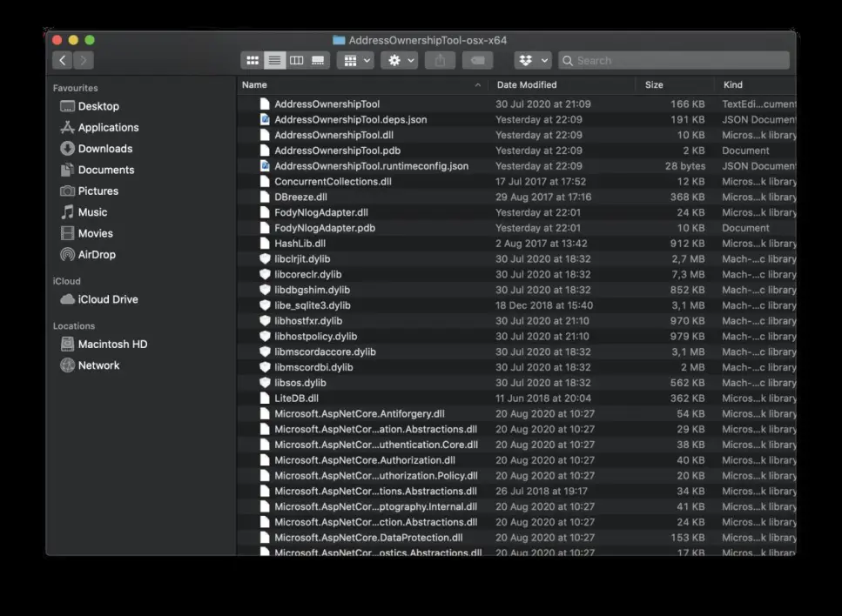This screenshot has width=842, height=616.
Task: Sort by Date Modified column header
Action: click(527, 84)
